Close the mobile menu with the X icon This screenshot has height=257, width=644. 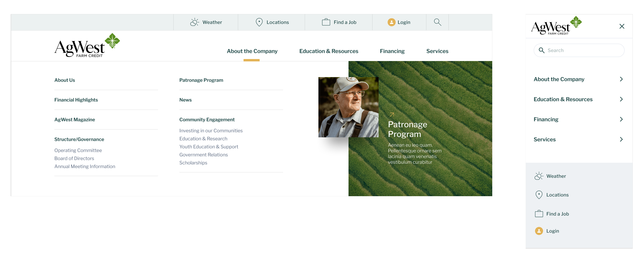pyautogui.click(x=622, y=26)
